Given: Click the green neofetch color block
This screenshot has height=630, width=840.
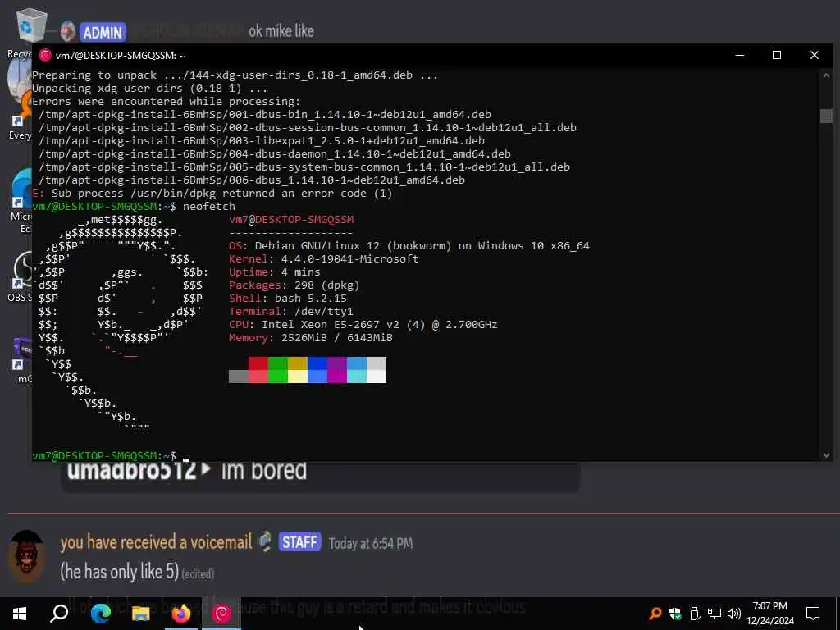Looking at the screenshot, I should click(277, 370).
